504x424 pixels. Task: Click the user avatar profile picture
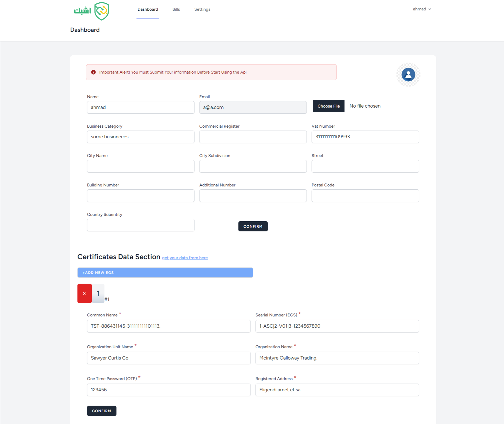[x=408, y=75]
